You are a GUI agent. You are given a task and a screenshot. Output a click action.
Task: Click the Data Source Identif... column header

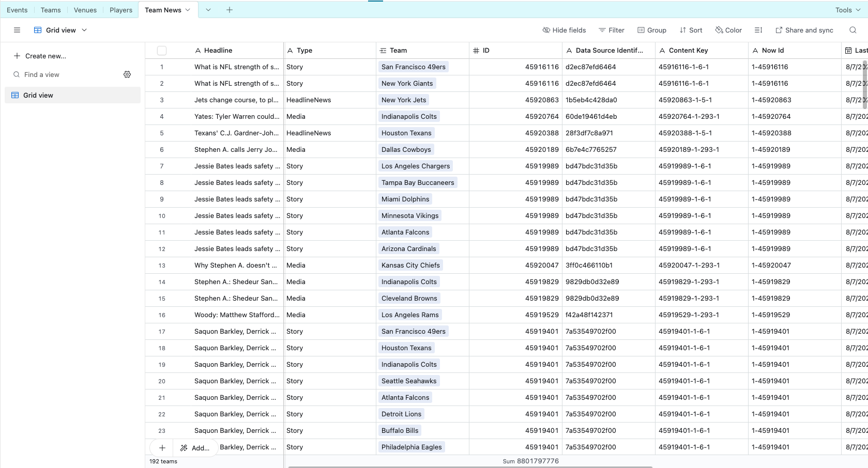(x=608, y=50)
